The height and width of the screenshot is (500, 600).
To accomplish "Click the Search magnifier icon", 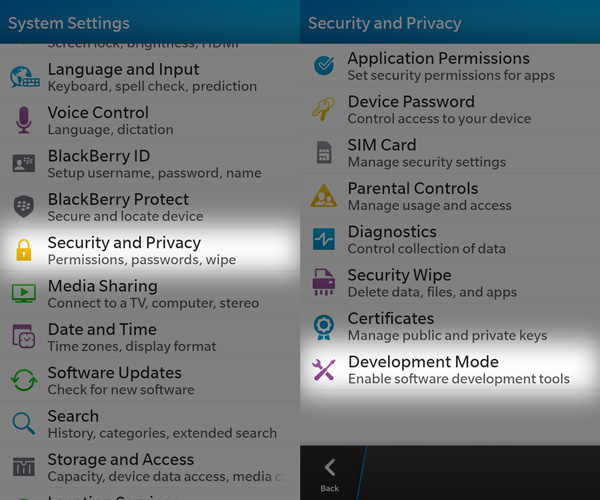I will click(23, 423).
